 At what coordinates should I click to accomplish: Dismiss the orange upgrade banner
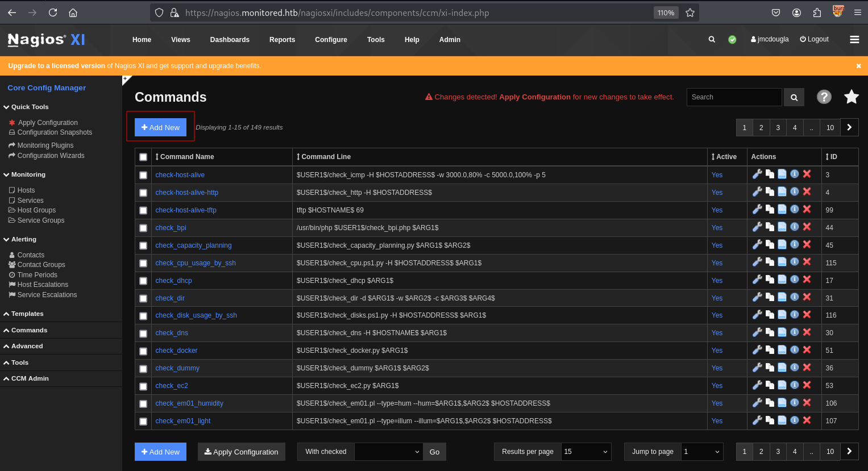pyautogui.click(x=858, y=66)
